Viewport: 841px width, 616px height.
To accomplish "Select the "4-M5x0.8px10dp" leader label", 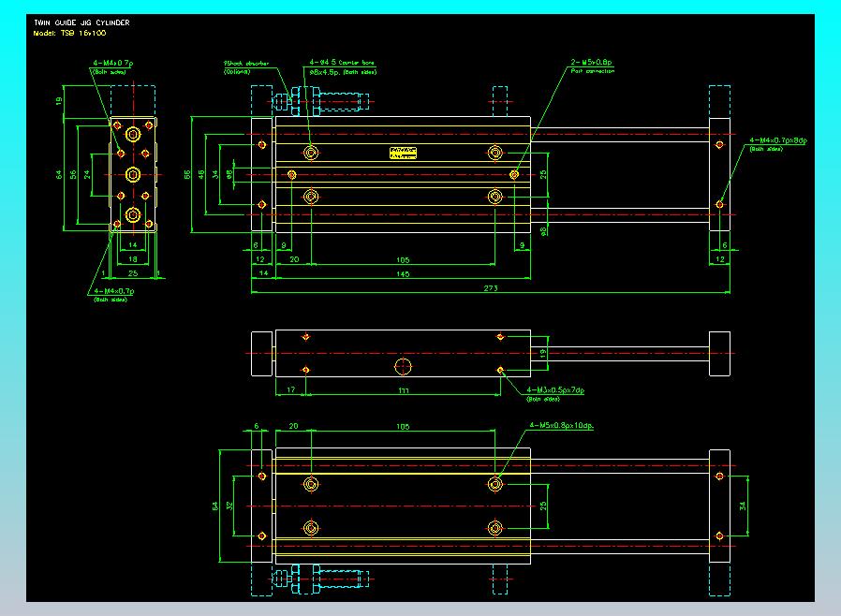I will [x=562, y=426].
